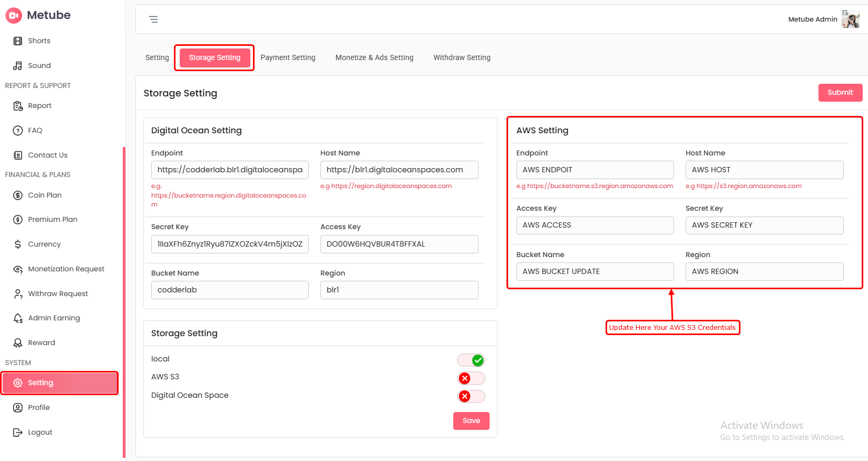
Task: Focus the Digital Ocean Bucket Name field
Action: click(230, 290)
